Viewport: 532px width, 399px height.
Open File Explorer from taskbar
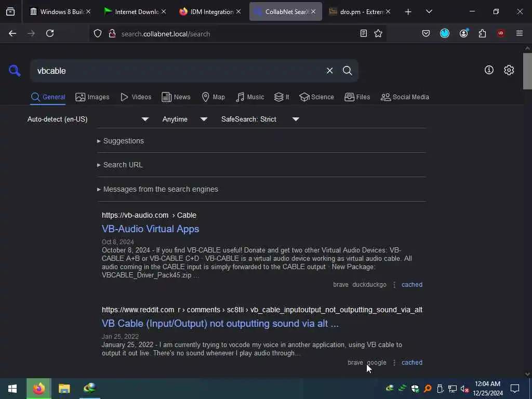click(x=64, y=389)
